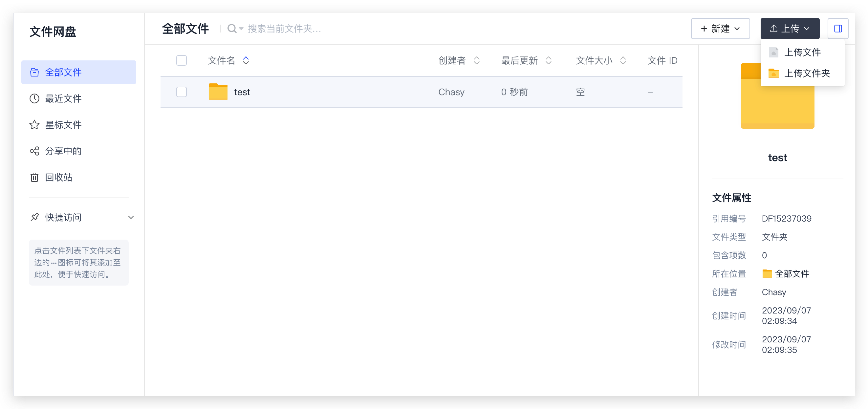Expand the 快捷访问 chevron
Screen dimensions: 868x409
[x=131, y=217]
